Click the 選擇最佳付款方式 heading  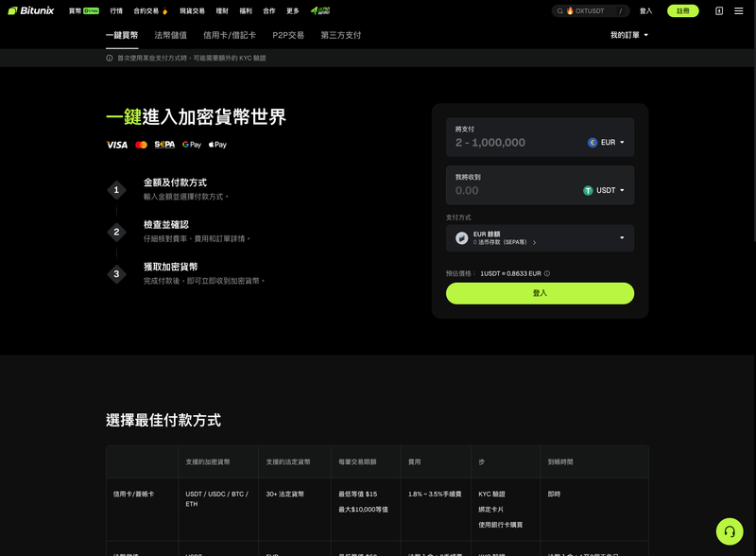(x=163, y=421)
